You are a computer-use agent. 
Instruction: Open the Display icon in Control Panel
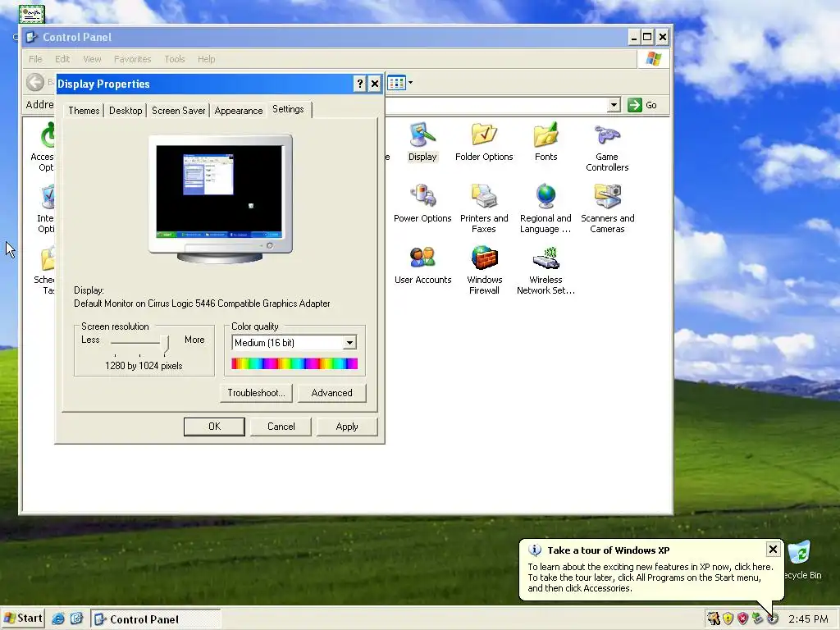tap(422, 142)
